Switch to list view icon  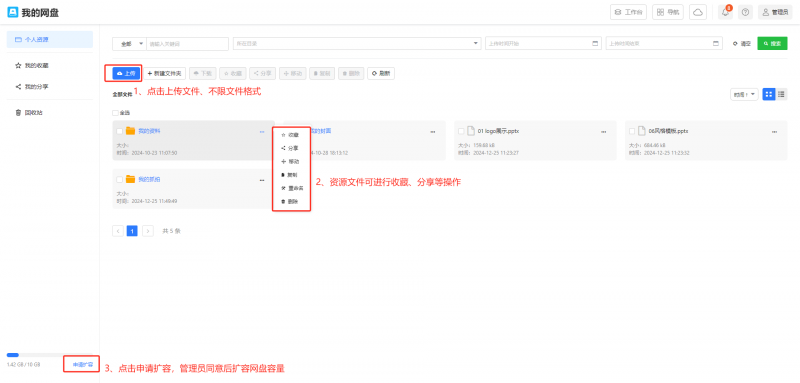pos(781,94)
